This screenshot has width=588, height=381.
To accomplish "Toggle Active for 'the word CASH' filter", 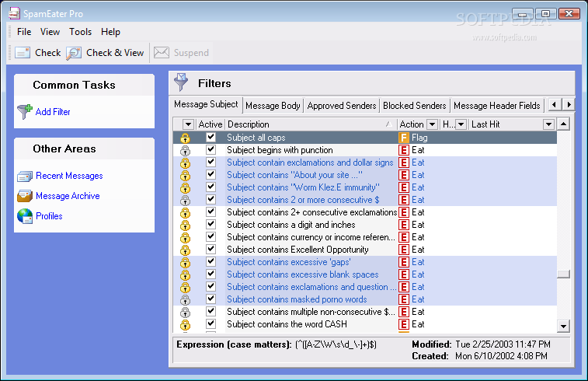I will (211, 323).
